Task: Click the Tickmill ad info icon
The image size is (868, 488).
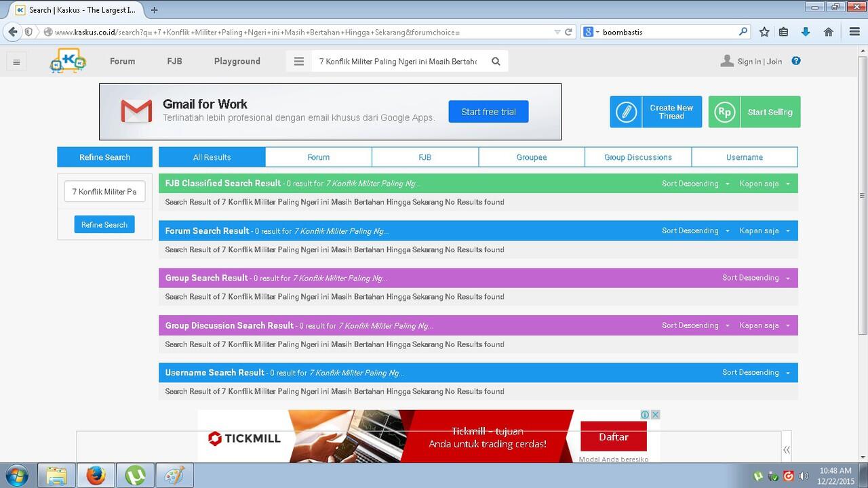Action: click(x=646, y=415)
